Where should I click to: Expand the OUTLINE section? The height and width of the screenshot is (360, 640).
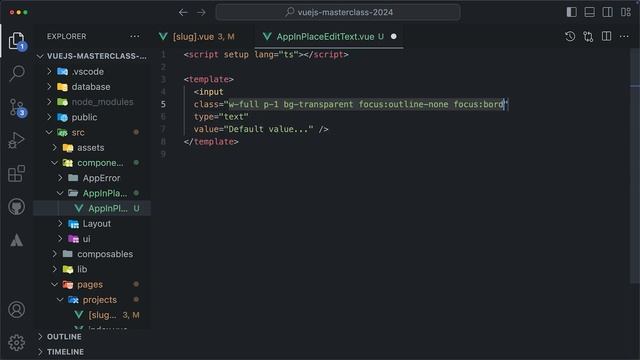click(93, 337)
